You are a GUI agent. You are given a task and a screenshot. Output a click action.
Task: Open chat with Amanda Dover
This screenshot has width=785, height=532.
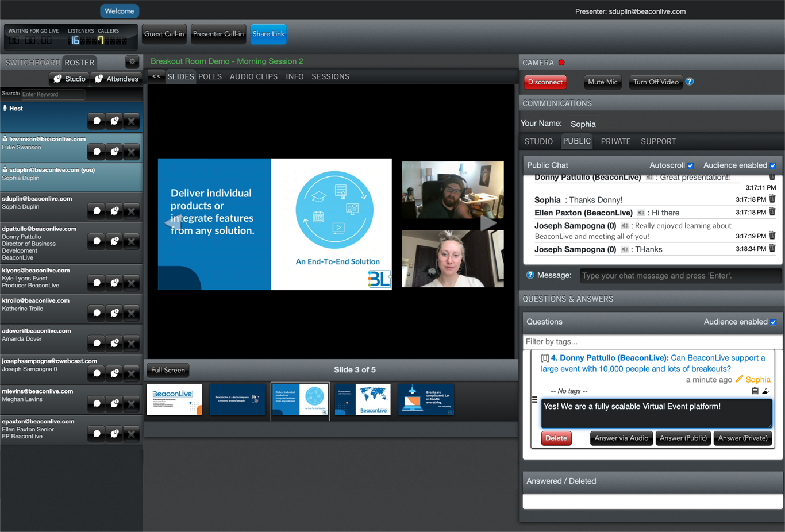(97, 344)
